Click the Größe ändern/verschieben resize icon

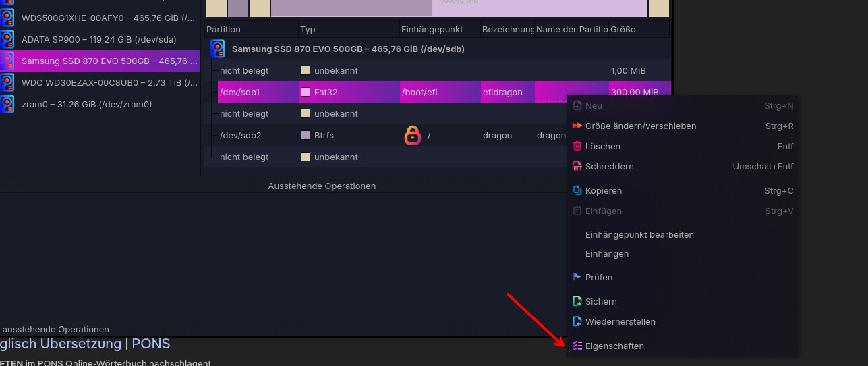pos(577,126)
